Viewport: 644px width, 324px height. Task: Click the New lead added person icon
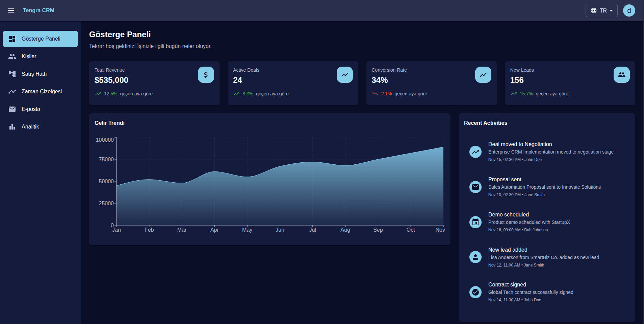click(475, 257)
